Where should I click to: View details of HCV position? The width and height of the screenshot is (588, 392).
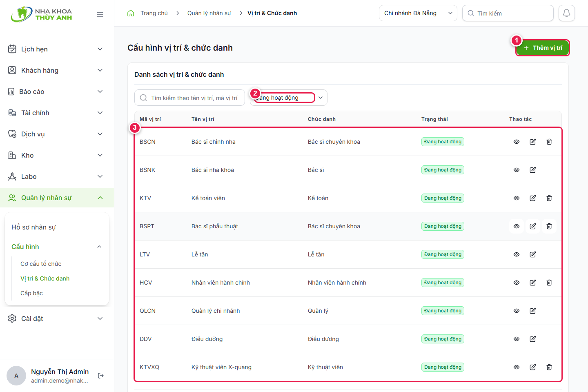(517, 283)
